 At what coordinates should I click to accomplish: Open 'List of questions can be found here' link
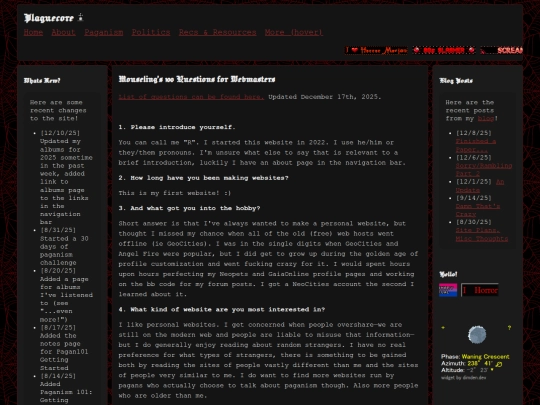(x=191, y=97)
